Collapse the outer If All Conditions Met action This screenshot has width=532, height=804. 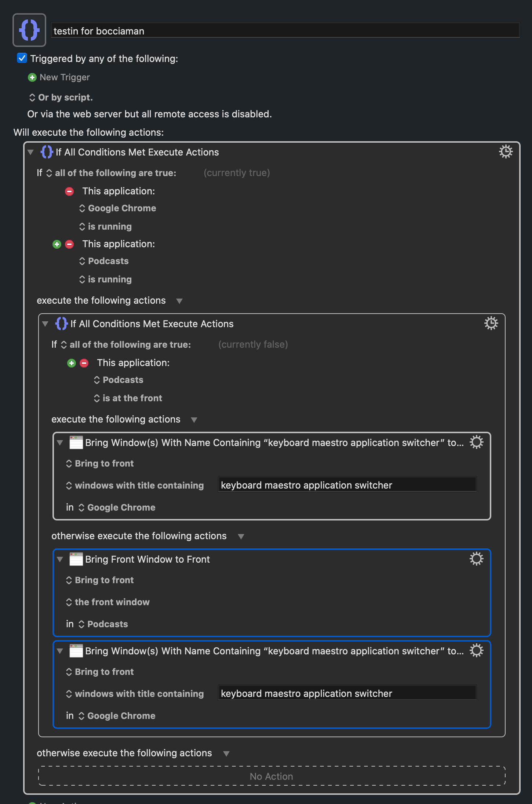pos(30,152)
